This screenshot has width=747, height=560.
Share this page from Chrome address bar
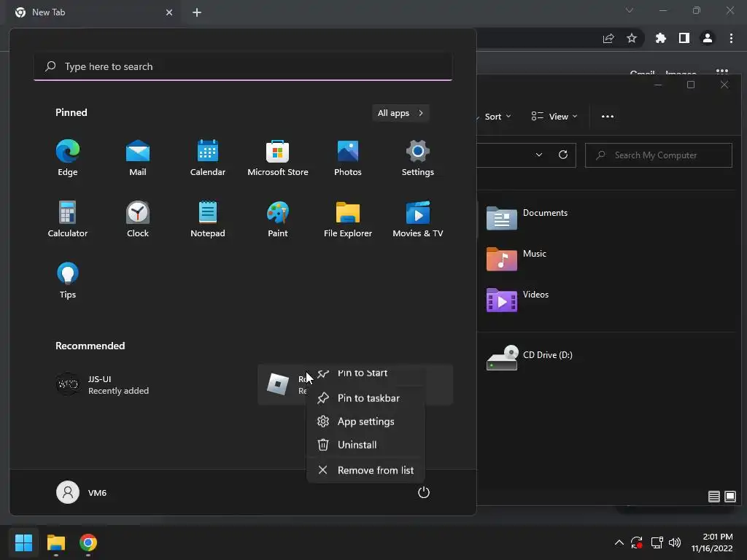608,39
